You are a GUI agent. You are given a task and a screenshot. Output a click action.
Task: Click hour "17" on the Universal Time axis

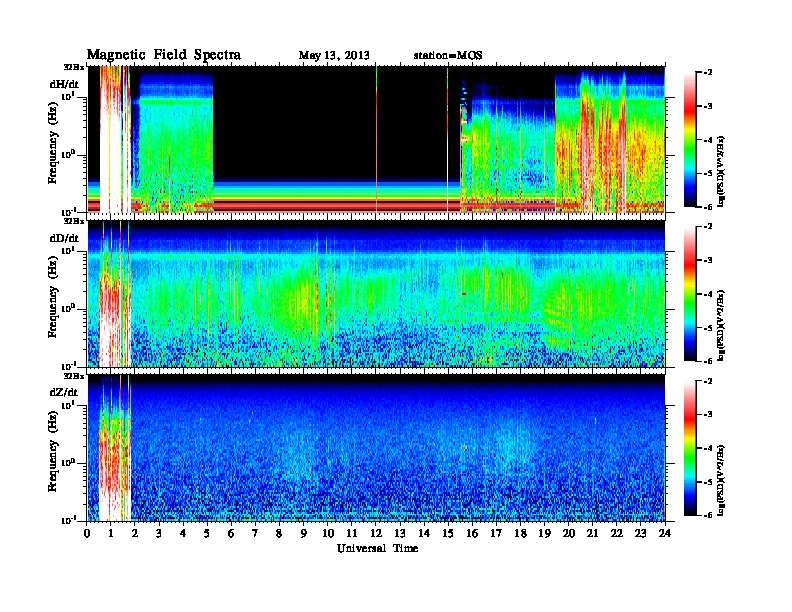497,533
